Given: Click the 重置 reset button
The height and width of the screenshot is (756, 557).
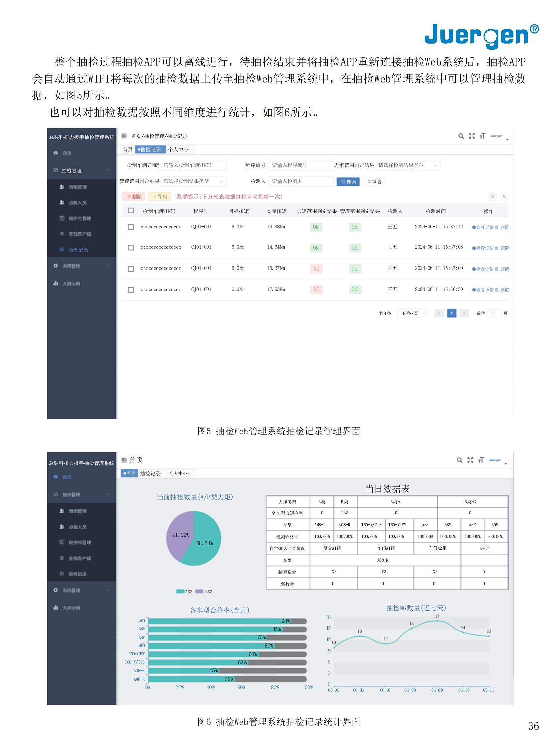Looking at the screenshot, I should pyautogui.click(x=374, y=182).
